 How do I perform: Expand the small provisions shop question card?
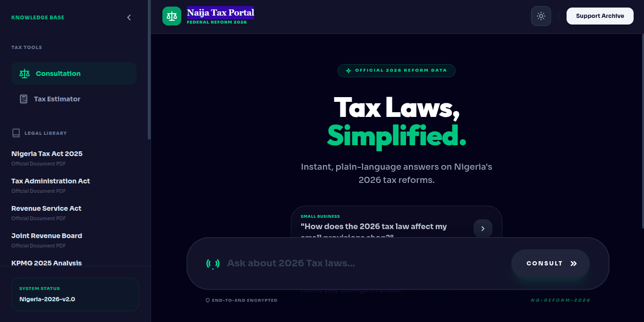click(483, 228)
